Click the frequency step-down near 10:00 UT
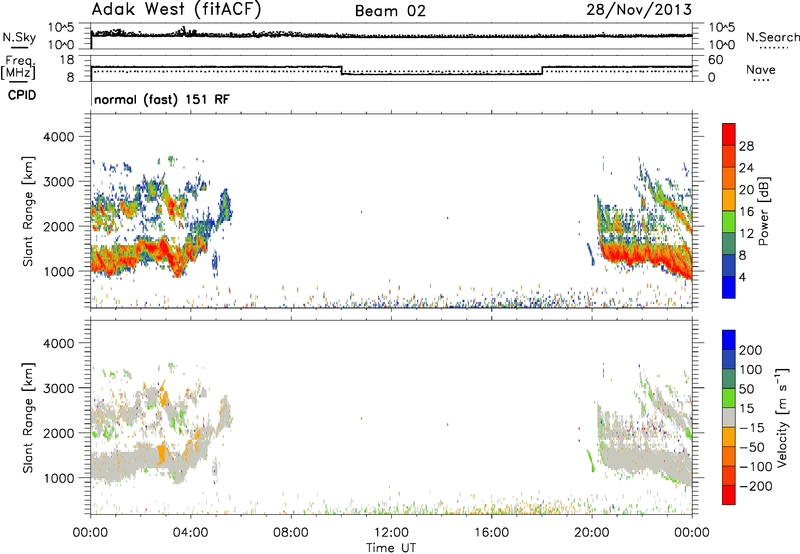This screenshot has height=554, width=800. click(341, 70)
